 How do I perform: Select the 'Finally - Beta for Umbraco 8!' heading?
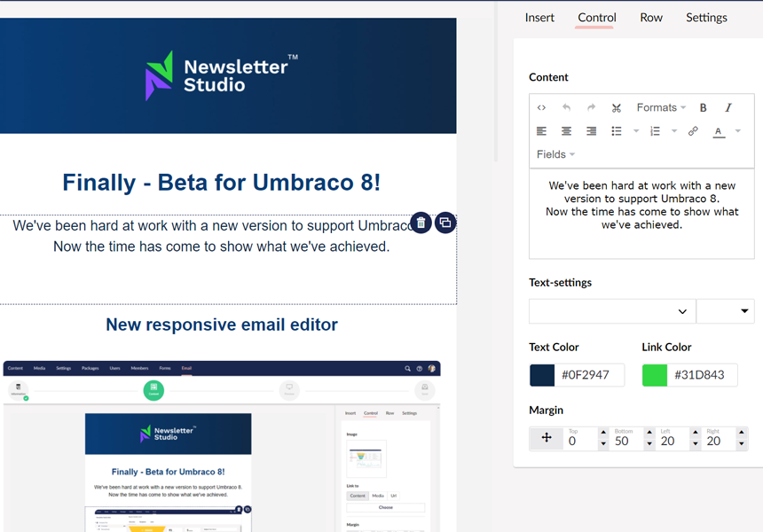point(222,183)
